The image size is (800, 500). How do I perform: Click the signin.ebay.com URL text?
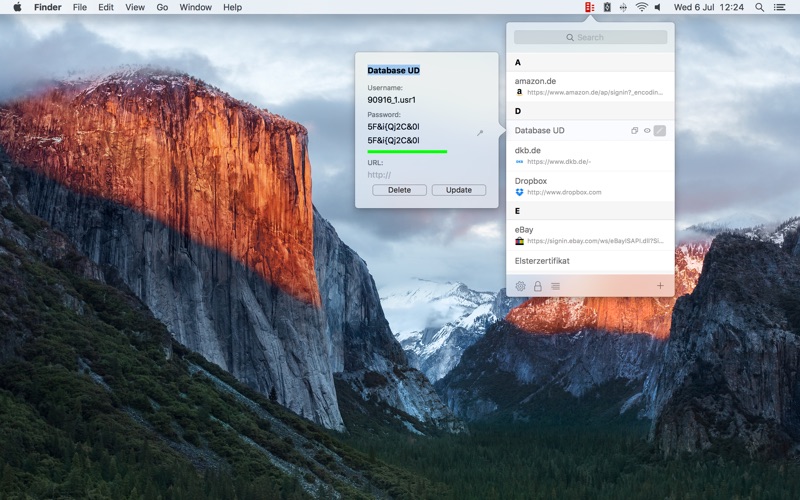pos(595,241)
